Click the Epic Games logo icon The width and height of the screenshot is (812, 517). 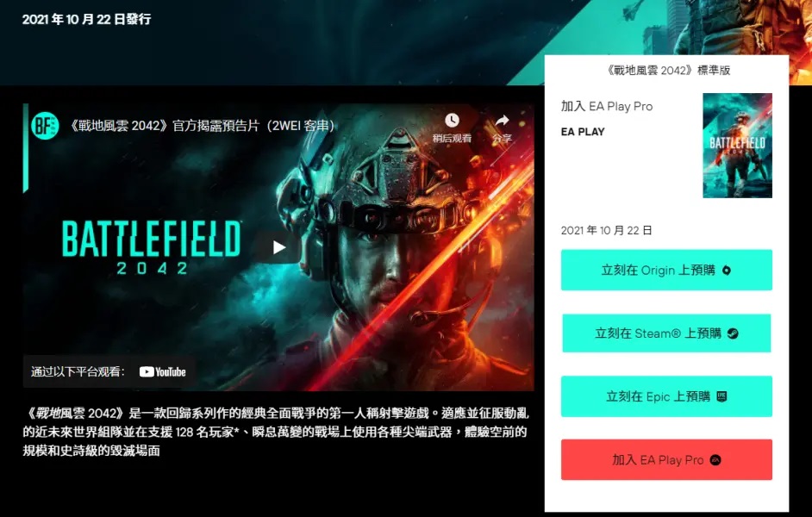721,396
